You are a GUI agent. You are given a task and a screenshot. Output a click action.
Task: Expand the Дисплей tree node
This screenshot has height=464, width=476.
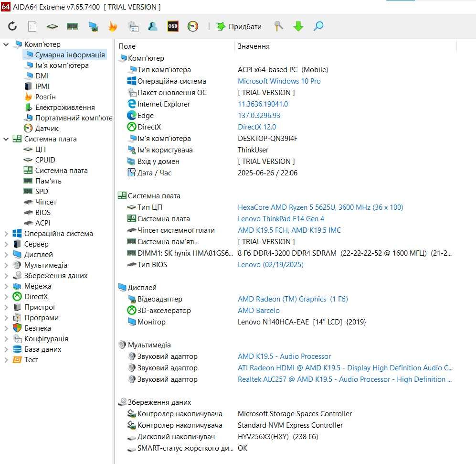[6, 255]
